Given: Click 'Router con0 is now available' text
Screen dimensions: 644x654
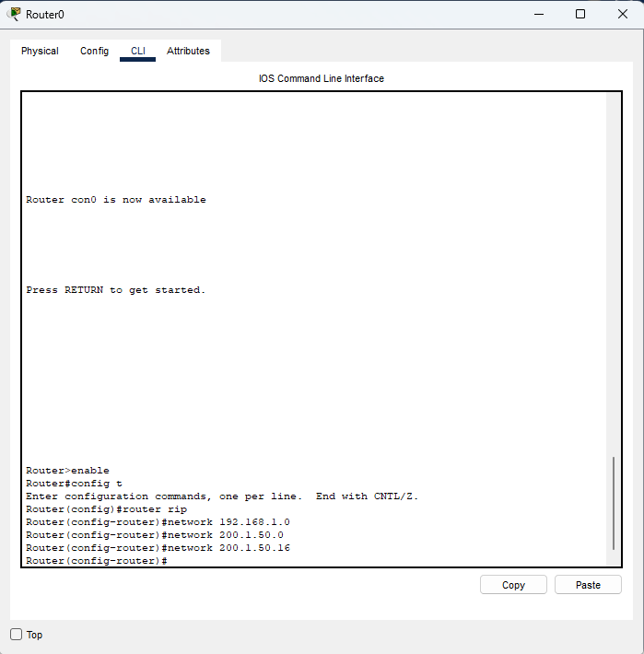Looking at the screenshot, I should 116,200.
